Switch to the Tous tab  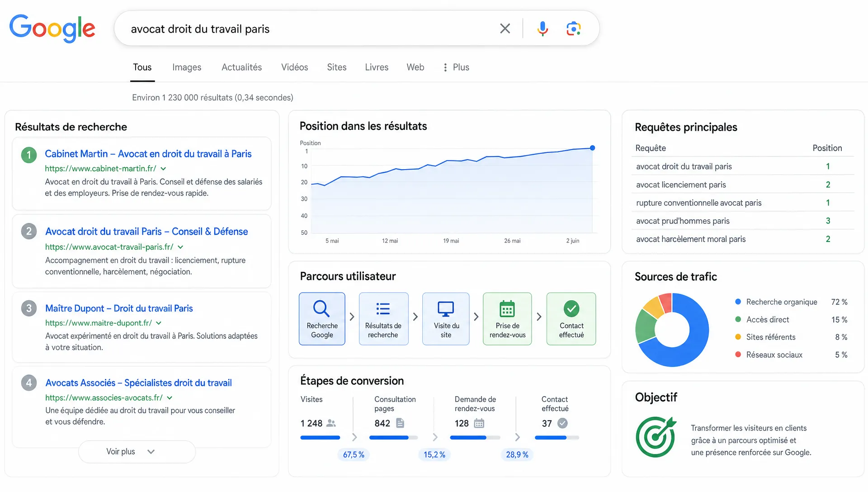142,67
